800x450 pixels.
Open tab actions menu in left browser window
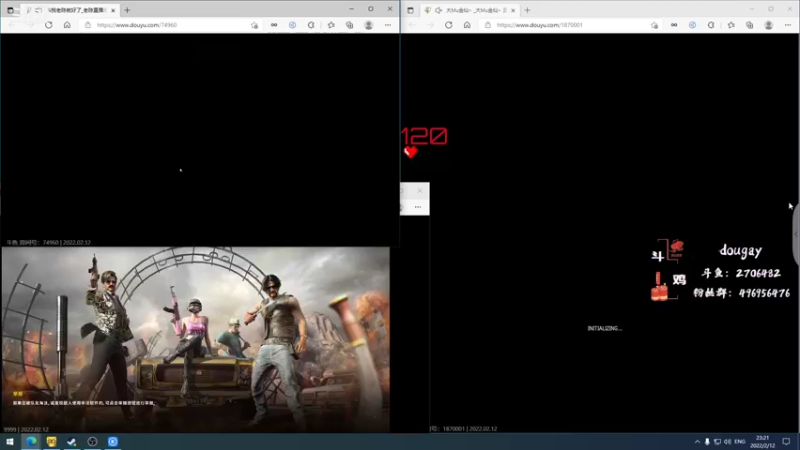point(10,10)
